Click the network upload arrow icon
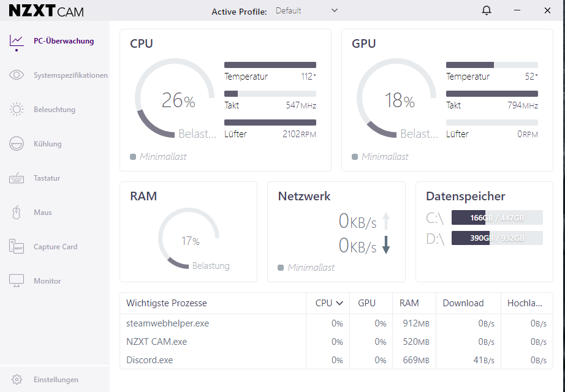The image size is (565, 392). coord(386,221)
